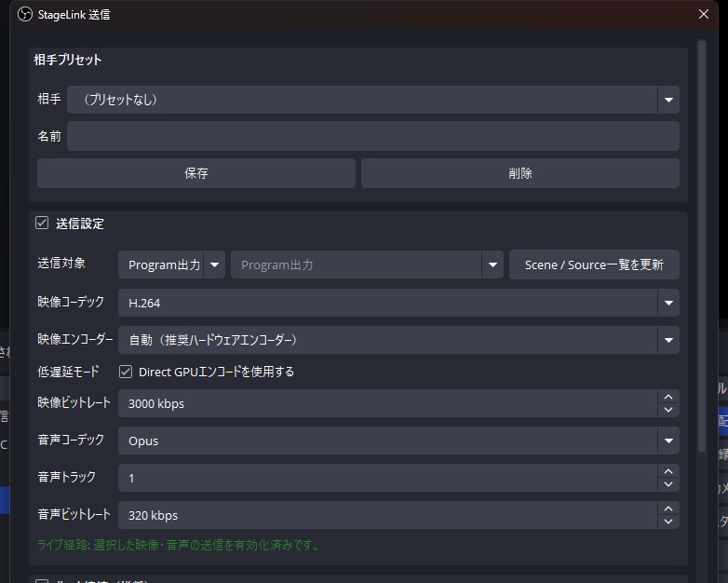Click the 音声ビットレート 320 kbps field
The image size is (728, 583).
[387, 515]
